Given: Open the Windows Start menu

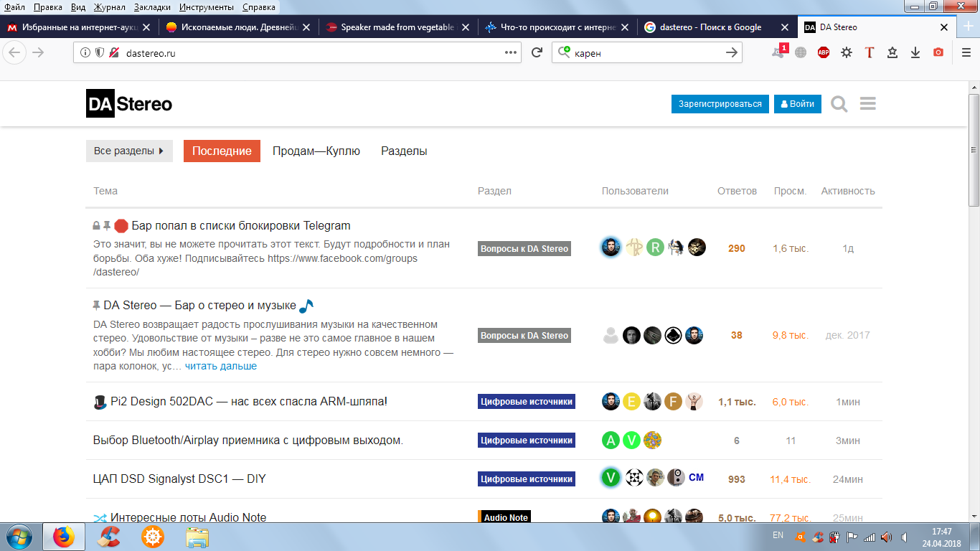Looking at the screenshot, I should (x=19, y=537).
